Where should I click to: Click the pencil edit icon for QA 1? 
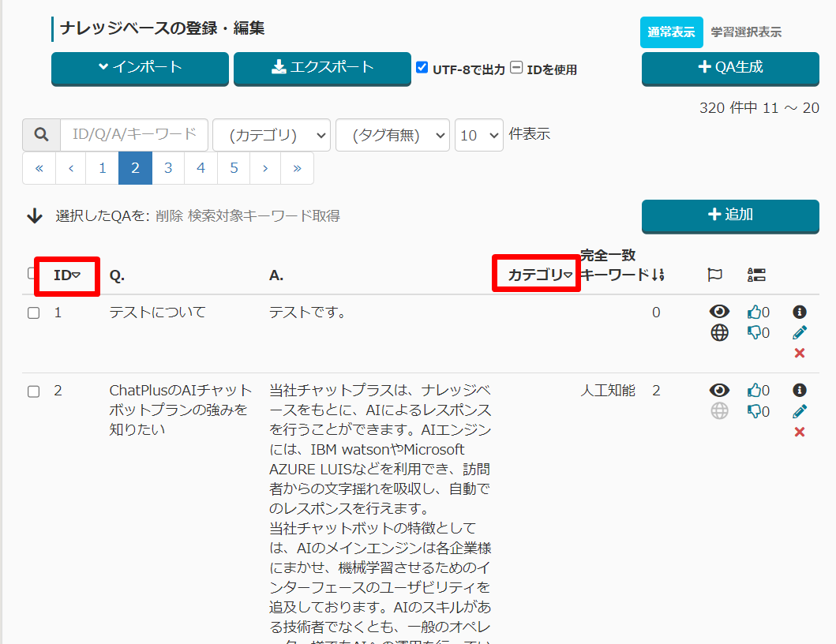pyautogui.click(x=799, y=333)
